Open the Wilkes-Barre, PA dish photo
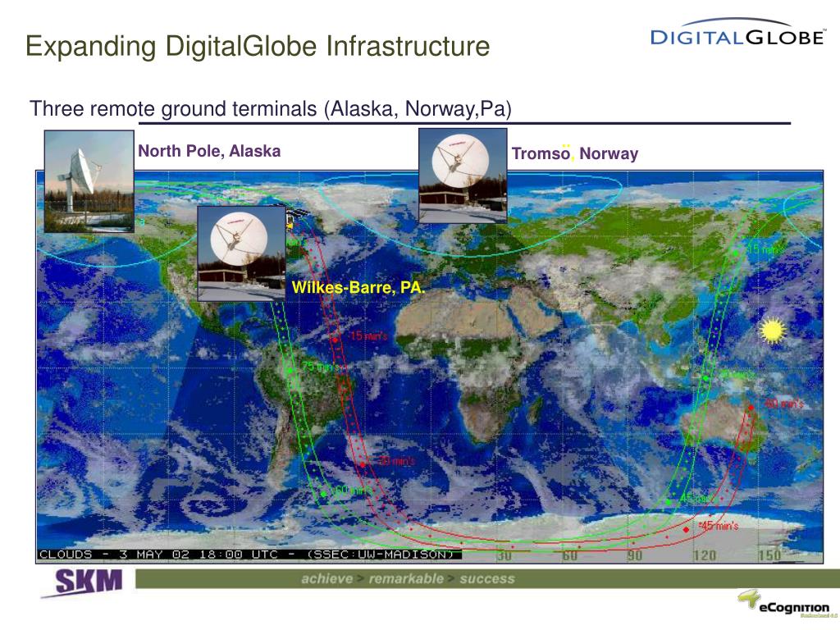Screen dimensions: 840x630 pos(242,253)
